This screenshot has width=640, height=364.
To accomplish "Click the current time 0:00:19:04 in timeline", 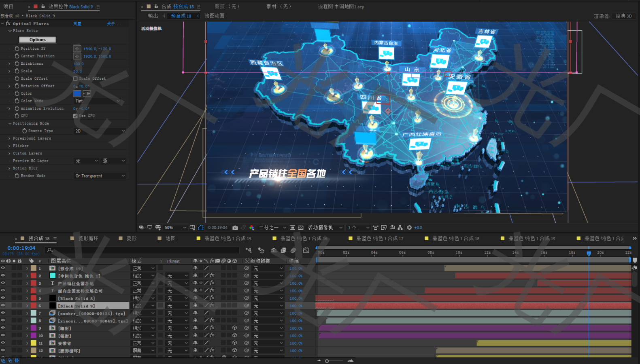I will tap(21, 248).
